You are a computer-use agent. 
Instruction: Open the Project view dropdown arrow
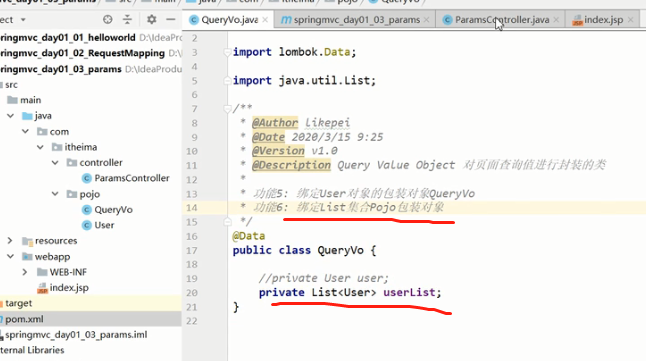tap(23, 20)
